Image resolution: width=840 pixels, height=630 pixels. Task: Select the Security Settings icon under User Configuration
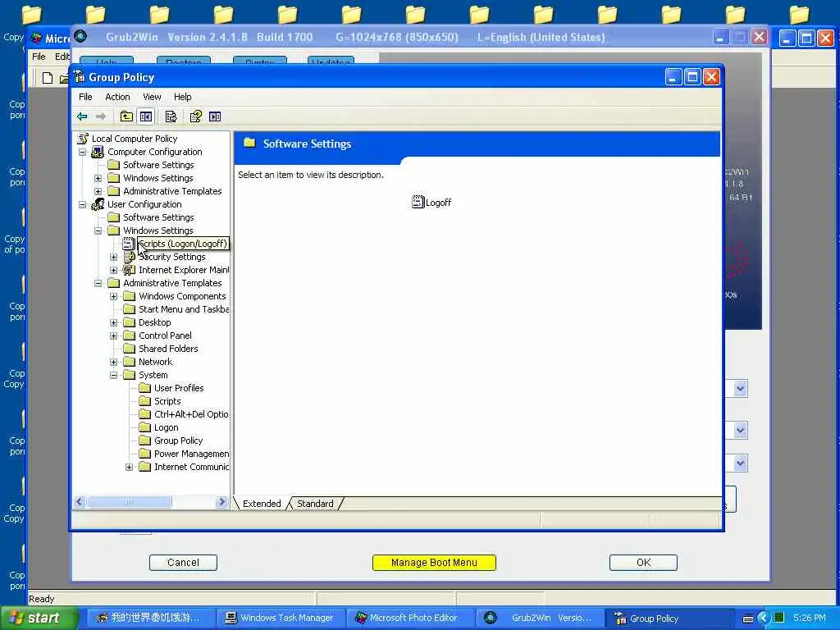(129, 257)
